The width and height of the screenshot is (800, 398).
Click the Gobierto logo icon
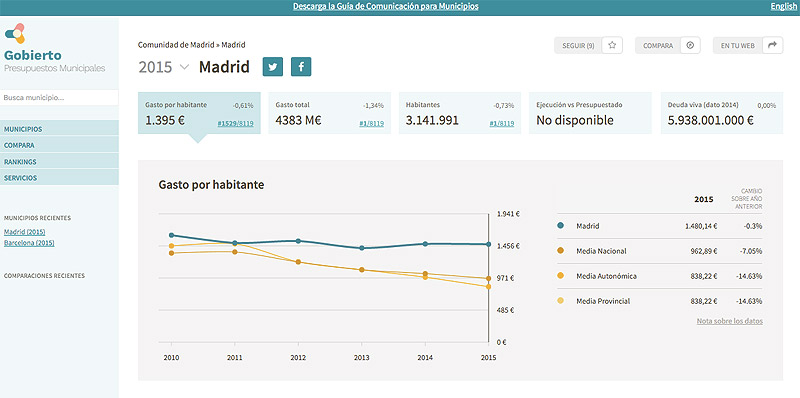[15, 34]
